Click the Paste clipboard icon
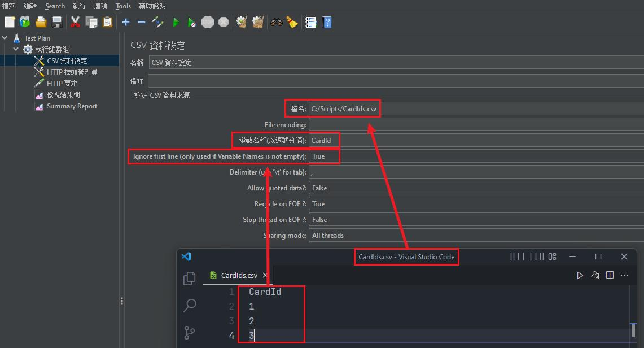 [x=107, y=22]
